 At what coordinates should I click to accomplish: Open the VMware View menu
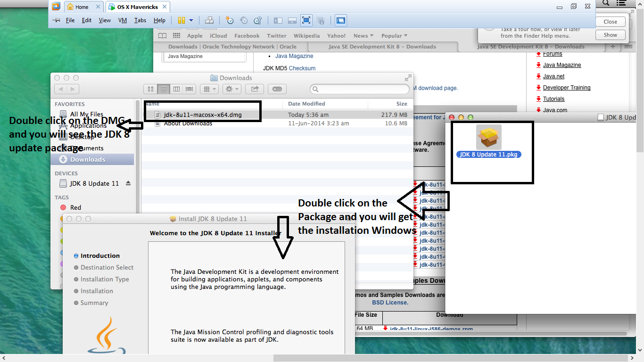pyautogui.click(x=105, y=20)
